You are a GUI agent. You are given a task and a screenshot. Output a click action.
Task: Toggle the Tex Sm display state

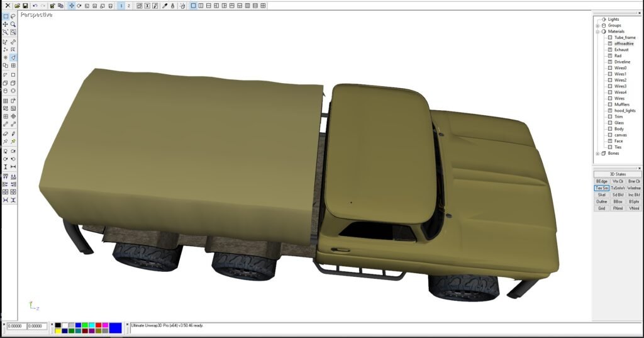point(602,188)
